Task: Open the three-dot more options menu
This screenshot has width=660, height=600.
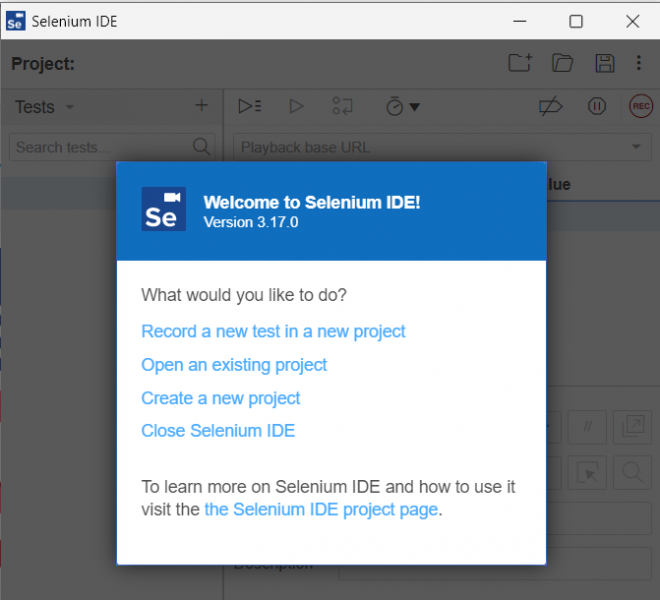Action: click(639, 63)
